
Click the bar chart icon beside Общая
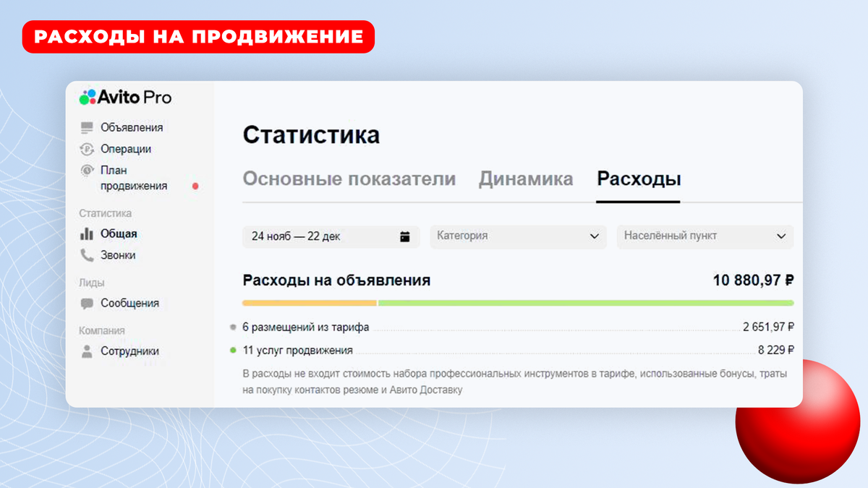pyautogui.click(x=87, y=234)
